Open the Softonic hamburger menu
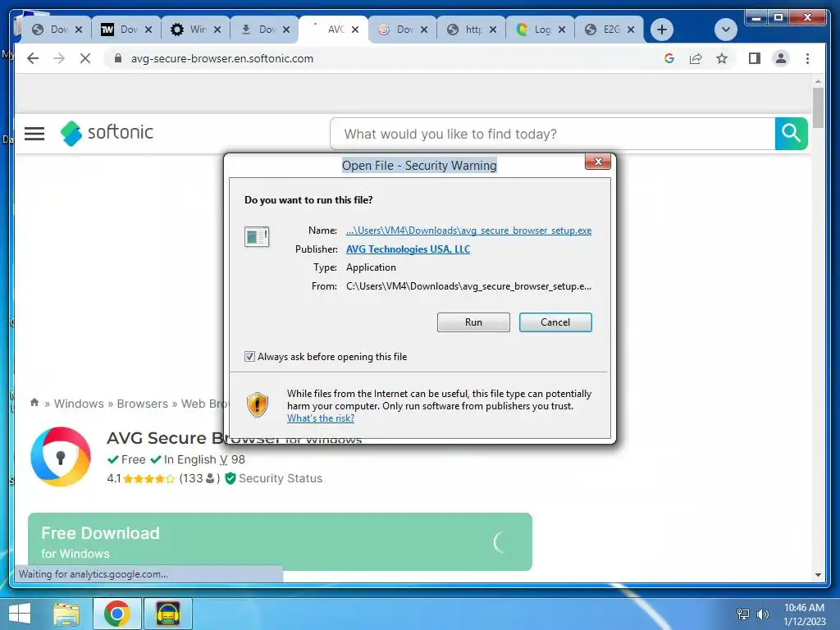 (34, 134)
